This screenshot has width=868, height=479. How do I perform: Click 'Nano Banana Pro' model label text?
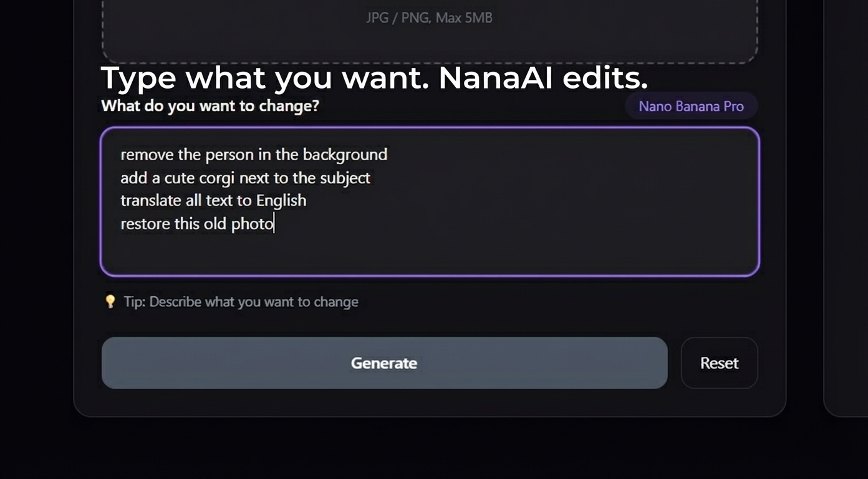(x=691, y=106)
